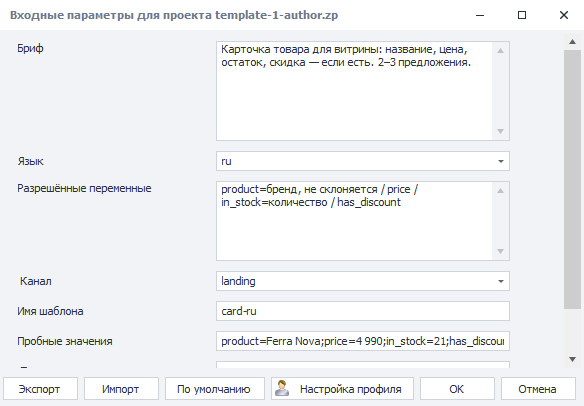Click scroll-down arrow in Разрешённые переменные box
The width and height of the screenshot is (584, 406).
501,251
